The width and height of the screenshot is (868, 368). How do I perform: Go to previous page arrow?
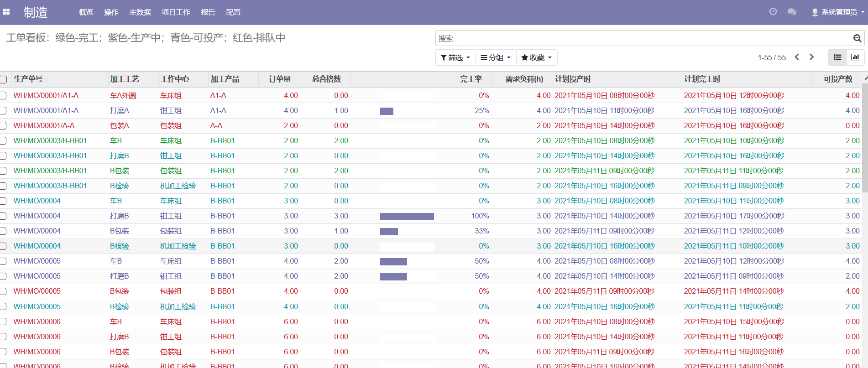[797, 57]
